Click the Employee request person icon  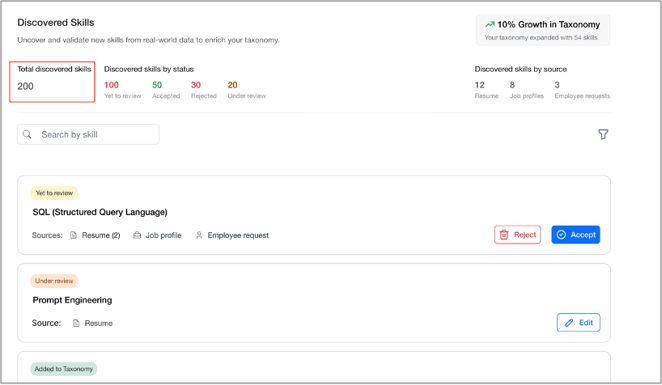click(x=199, y=235)
